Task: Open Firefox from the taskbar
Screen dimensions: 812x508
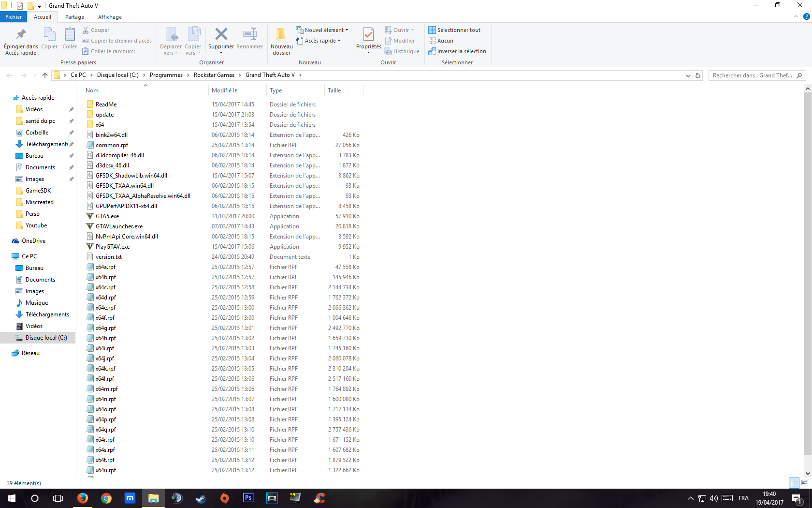Action: (x=83, y=498)
